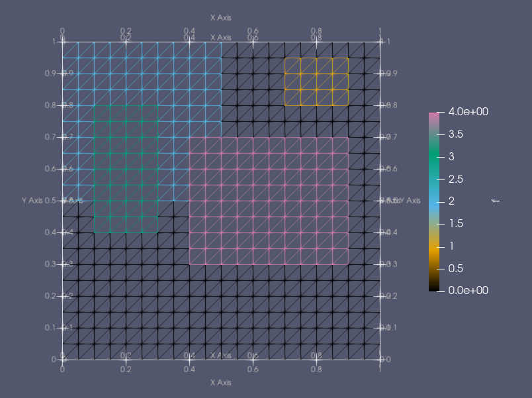This screenshot has width=532, height=398.
Task: Click the 1.5 label on color legend
Action: pyautogui.click(x=456, y=223)
